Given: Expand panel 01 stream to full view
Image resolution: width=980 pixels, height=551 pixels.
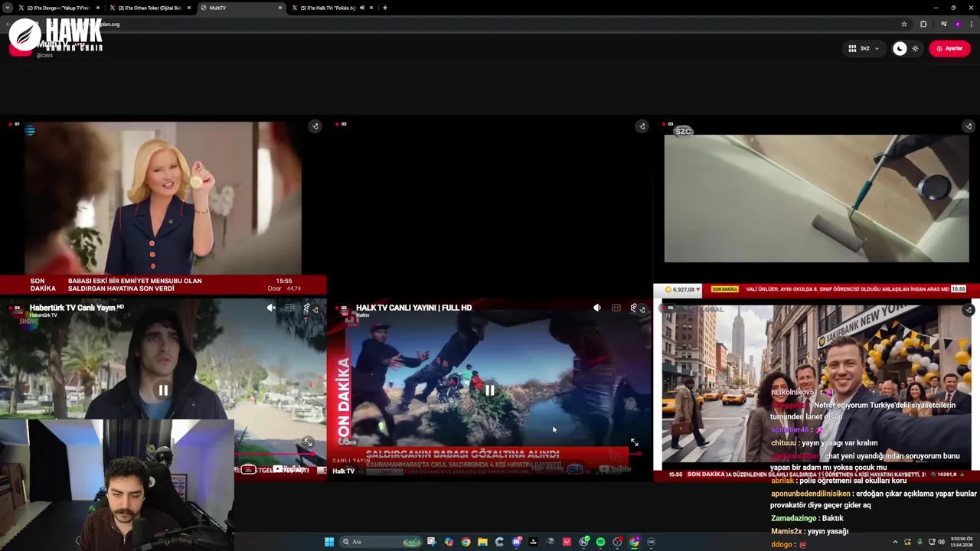Looking at the screenshot, I should tap(315, 126).
